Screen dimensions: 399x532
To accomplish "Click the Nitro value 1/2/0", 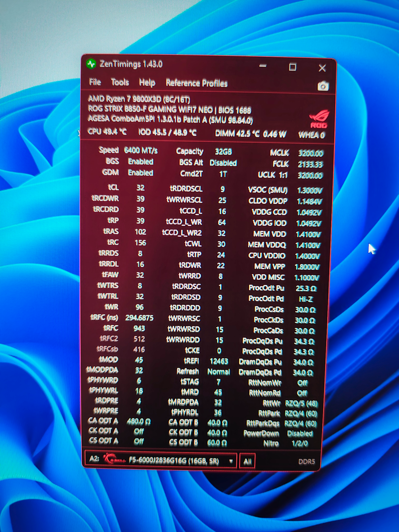I will [x=300, y=443].
